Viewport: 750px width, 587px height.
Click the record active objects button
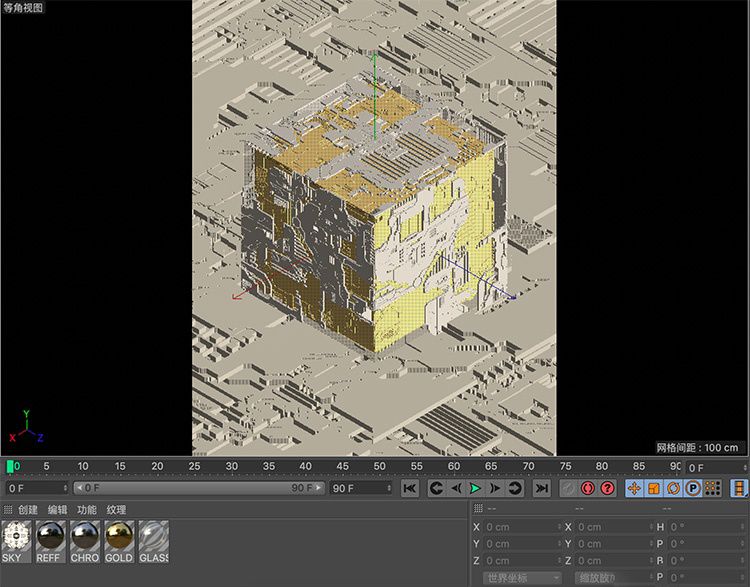click(x=588, y=488)
